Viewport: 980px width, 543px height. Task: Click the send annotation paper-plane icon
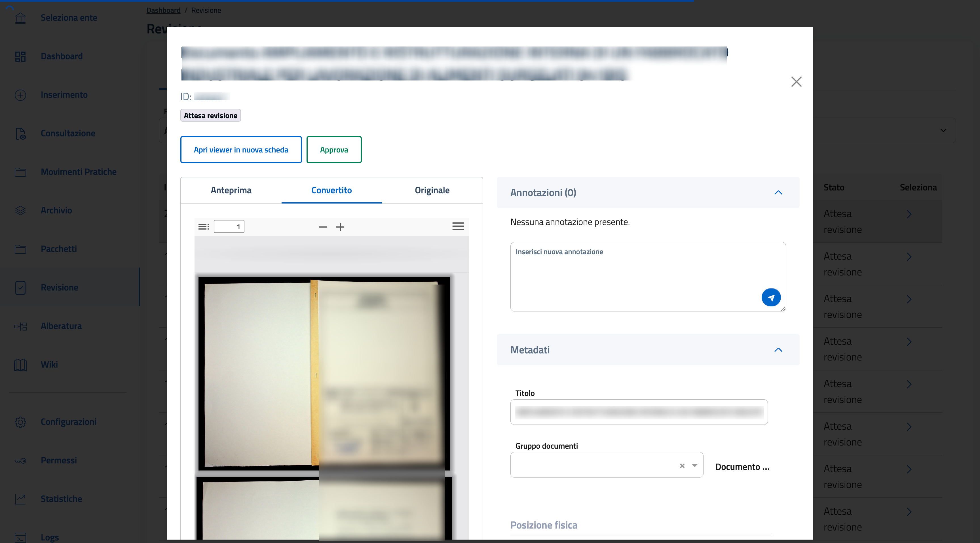tap(771, 297)
